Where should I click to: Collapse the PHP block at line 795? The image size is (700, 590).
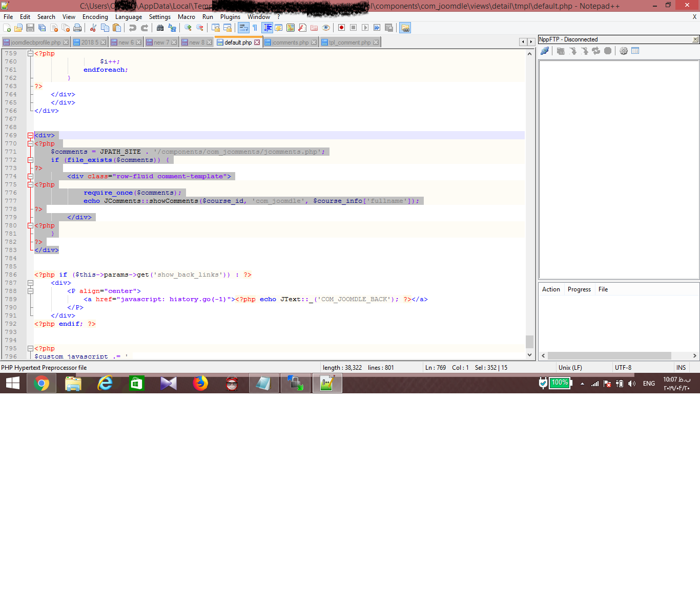pos(30,349)
